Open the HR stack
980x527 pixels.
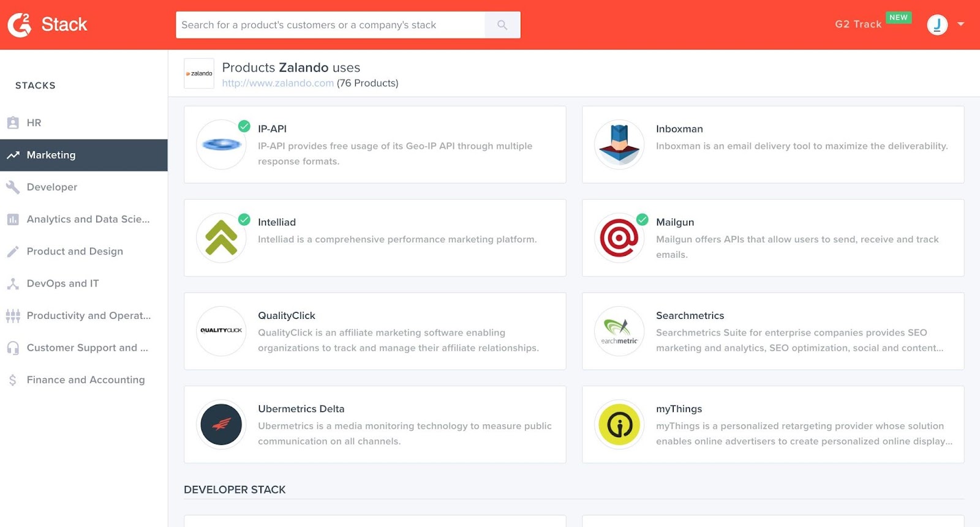pos(84,123)
